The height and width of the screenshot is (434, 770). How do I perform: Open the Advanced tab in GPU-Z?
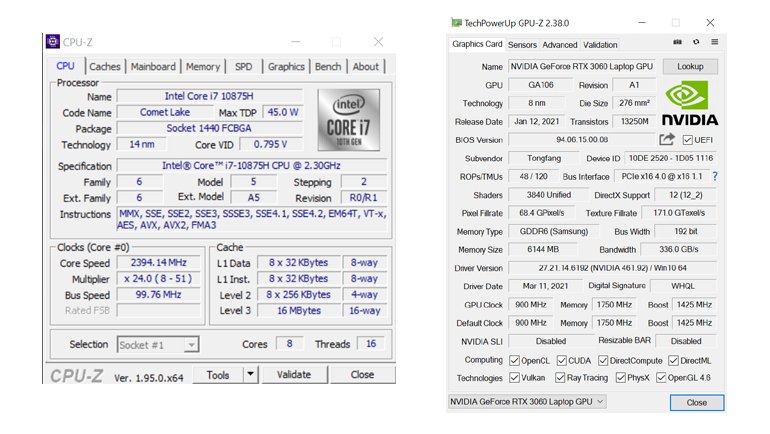coord(560,45)
